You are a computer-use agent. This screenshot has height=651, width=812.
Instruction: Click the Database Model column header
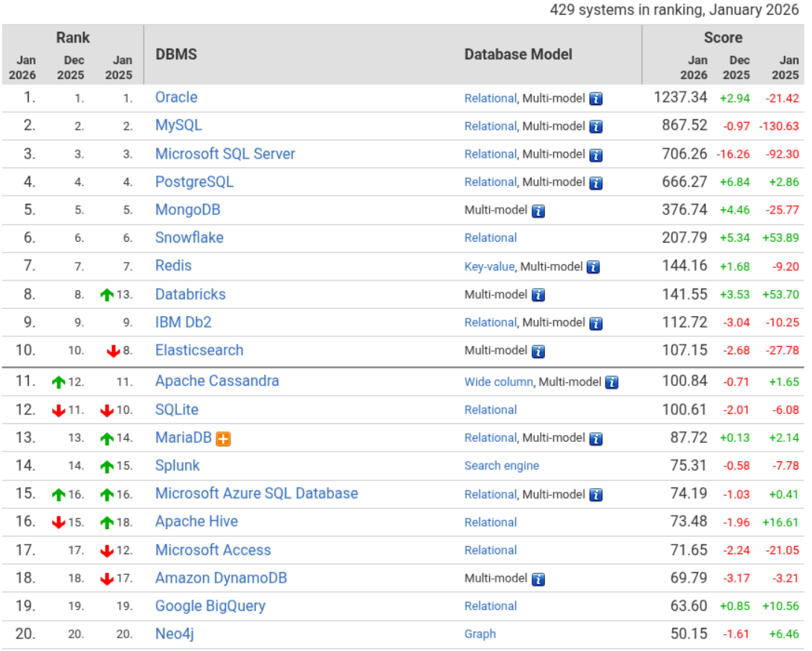point(518,54)
